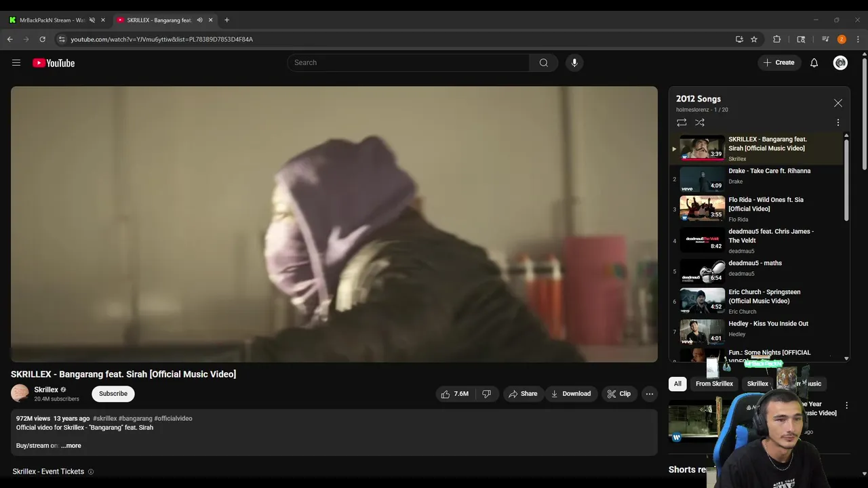Close the MrBackPackN Stream tab

[x=103, y=20]
